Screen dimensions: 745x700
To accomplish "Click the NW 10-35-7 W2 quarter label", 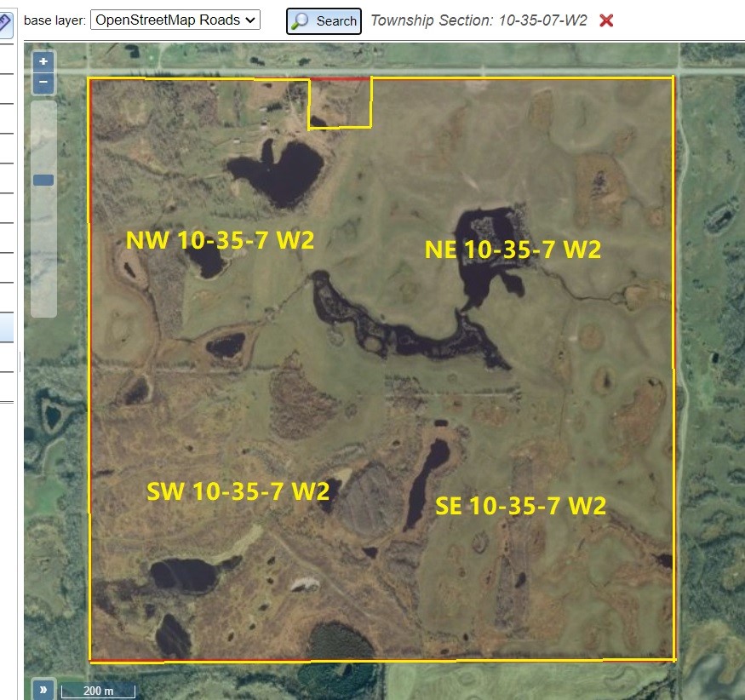I will click(220, 240).
